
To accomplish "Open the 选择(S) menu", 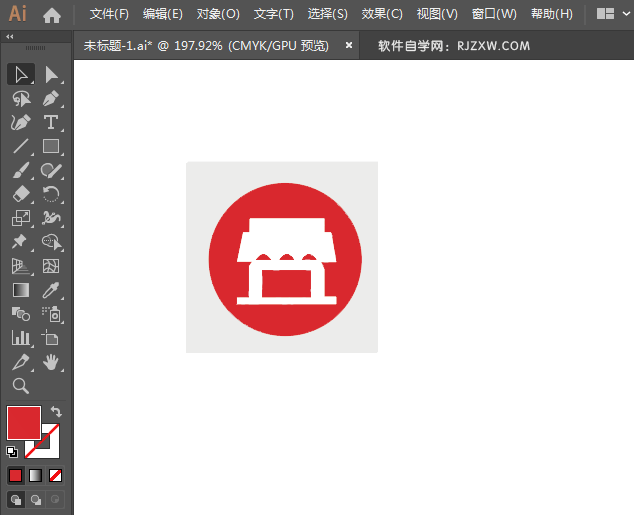I will 328,14.
